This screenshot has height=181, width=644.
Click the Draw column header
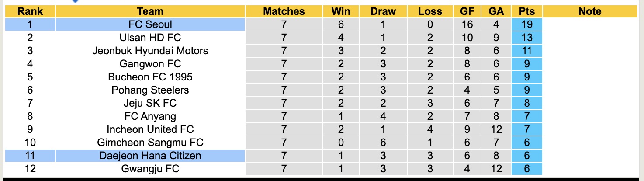pyautogui.click(x=383, y=12)
